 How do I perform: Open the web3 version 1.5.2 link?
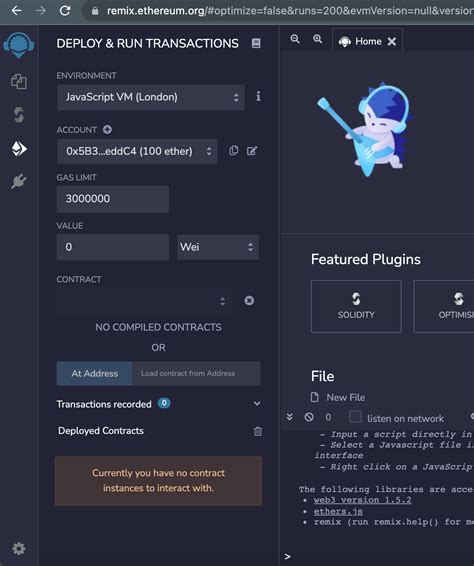(x=362, y=500)
